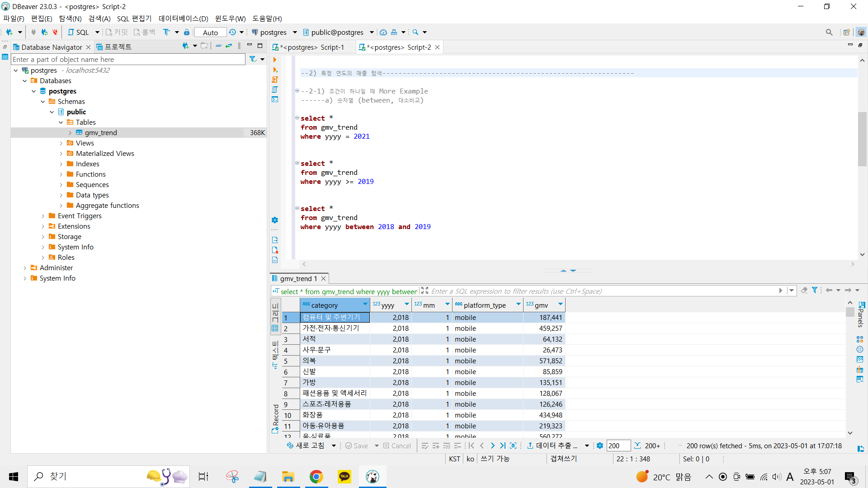Open the SQL 편집기 menu
Viewport: 868px width, 488px height.
tap(134, 19)
